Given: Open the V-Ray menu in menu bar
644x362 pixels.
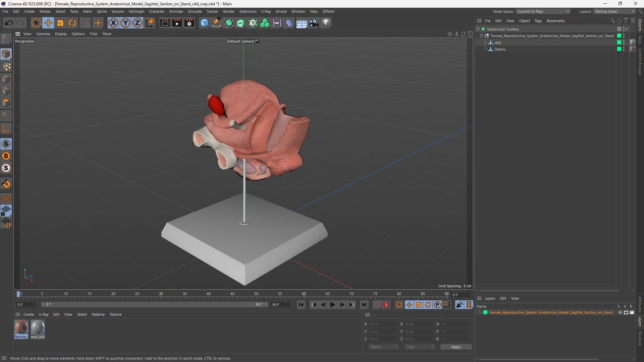Looking at the screenshot, I should tap(266, 11).
